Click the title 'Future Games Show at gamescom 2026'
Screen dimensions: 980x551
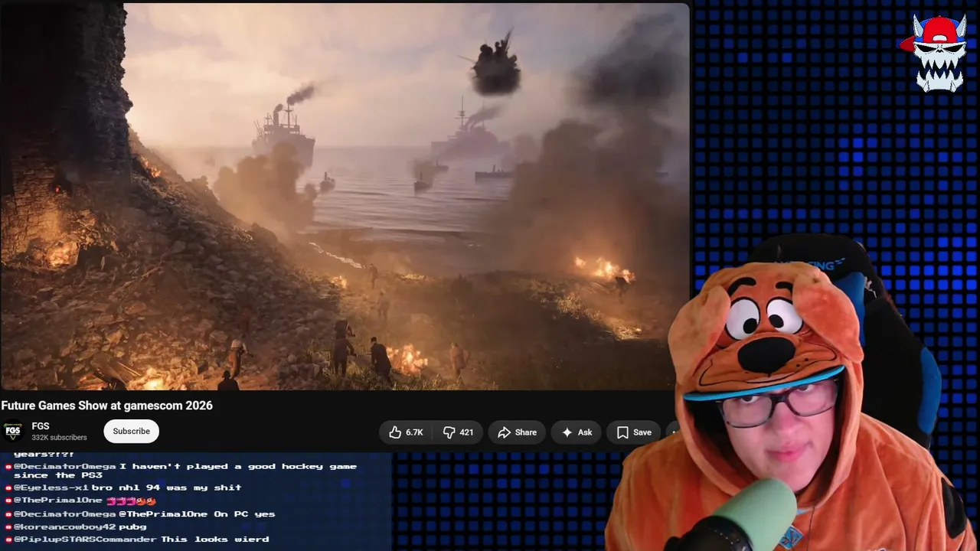pos(107,406)
